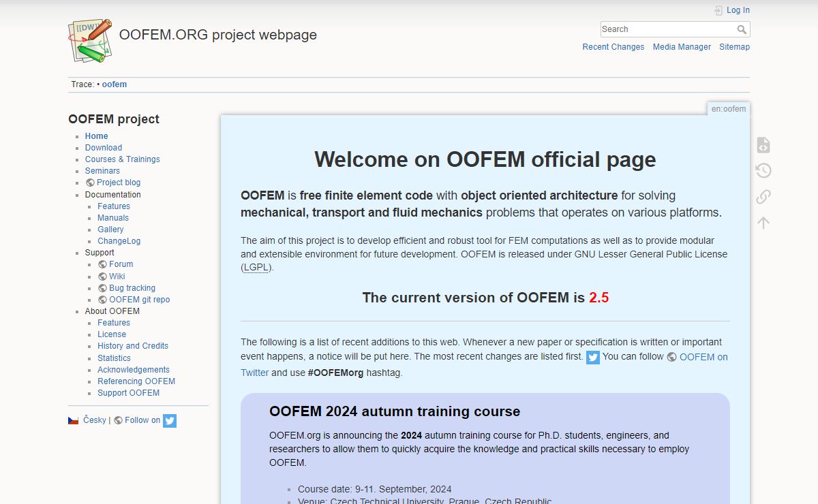Image resolution: width=818 pixels, height=504 pixels.
Task: Open Recent Changes
Action: coord(613,47)
